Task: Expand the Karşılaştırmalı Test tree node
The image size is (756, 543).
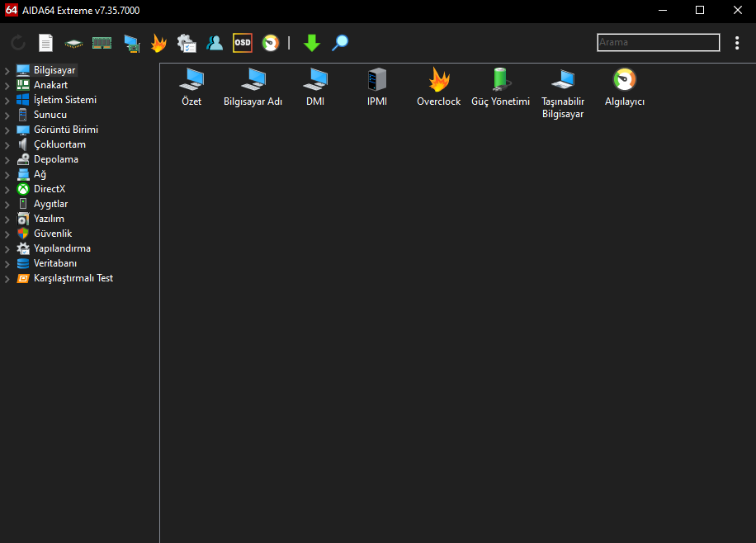Action: click(7, 279)
